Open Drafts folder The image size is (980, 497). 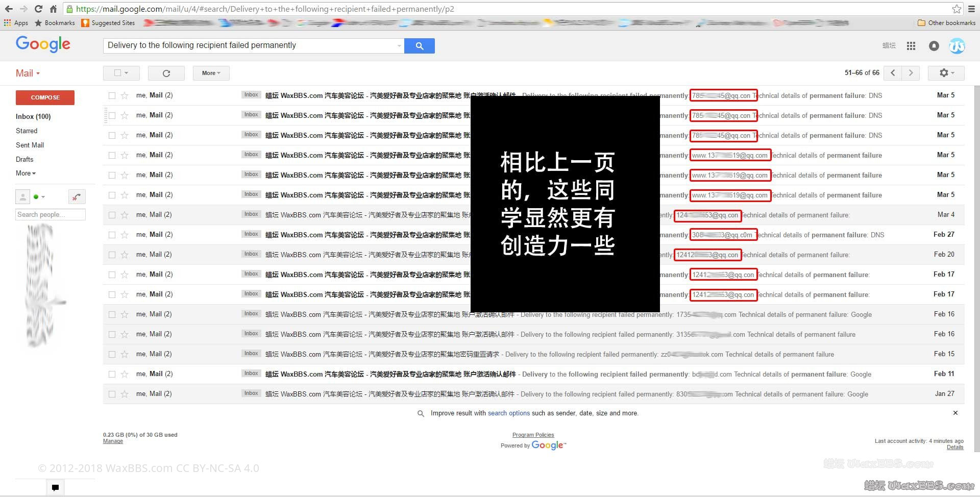24,159
